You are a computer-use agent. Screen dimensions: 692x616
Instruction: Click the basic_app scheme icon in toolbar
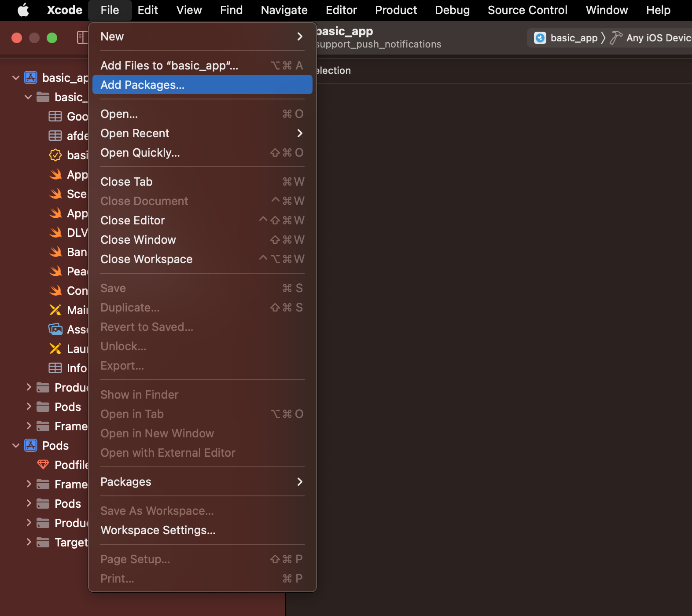pyautogui.click(x=540, y=38)
